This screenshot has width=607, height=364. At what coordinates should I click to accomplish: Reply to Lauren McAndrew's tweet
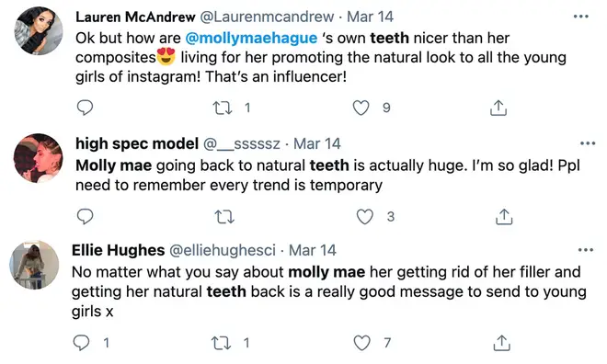pos(85,108)
